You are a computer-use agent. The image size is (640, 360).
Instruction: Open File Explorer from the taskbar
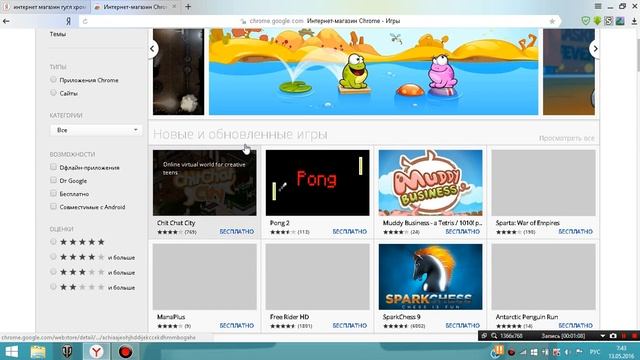tap(38, 351)
